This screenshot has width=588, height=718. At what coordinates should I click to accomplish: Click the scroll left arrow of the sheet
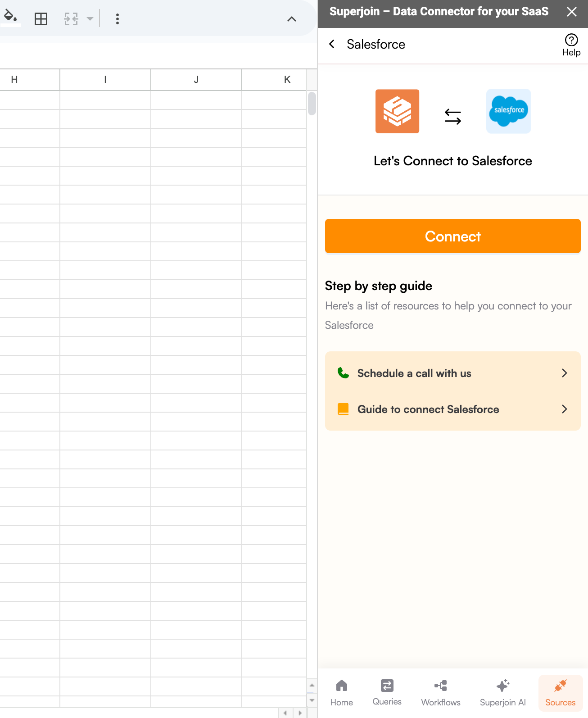[285, 713]
